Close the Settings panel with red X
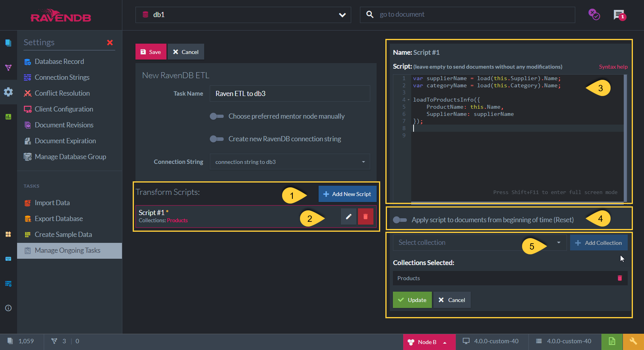Screen dimensions: 644x350 [110, 42]
